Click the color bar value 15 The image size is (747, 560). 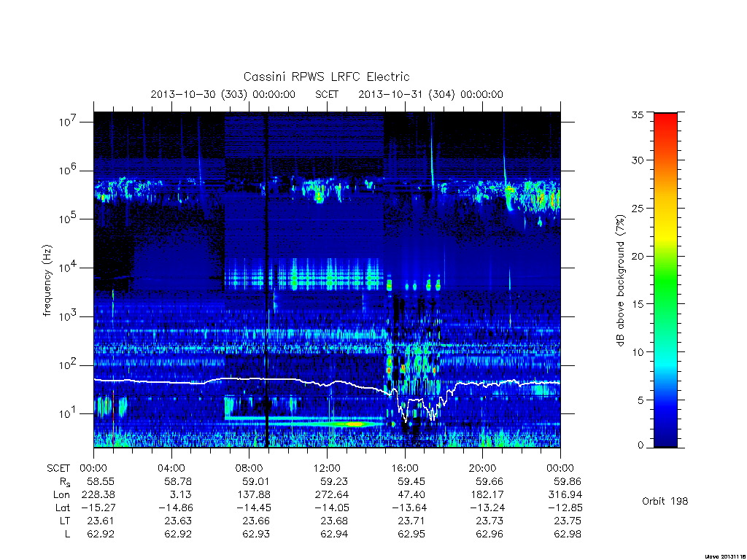(638, 303)
